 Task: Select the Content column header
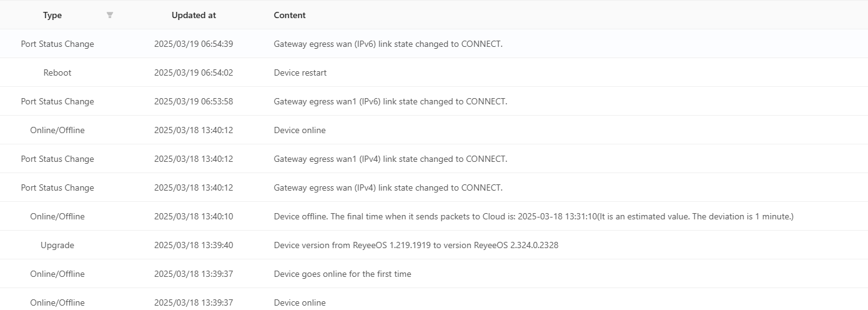tap(290, 15)
